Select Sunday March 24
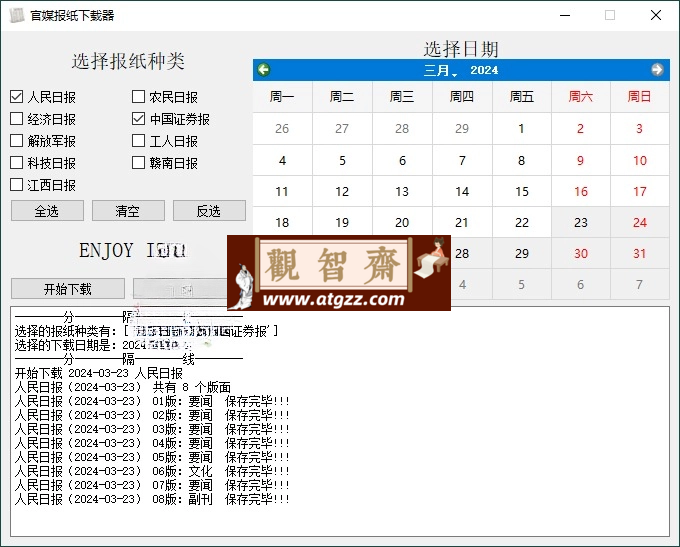This screenshot has height=547, width=680. click(640, 222)
